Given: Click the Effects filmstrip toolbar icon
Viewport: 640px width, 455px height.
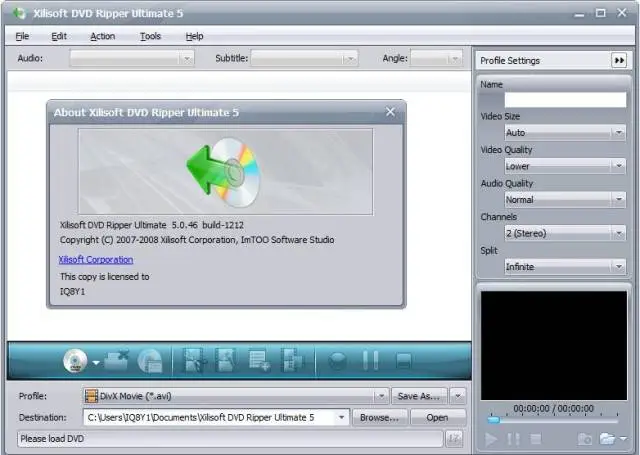Looking at the screenshot, I should [x=225, y=361].
